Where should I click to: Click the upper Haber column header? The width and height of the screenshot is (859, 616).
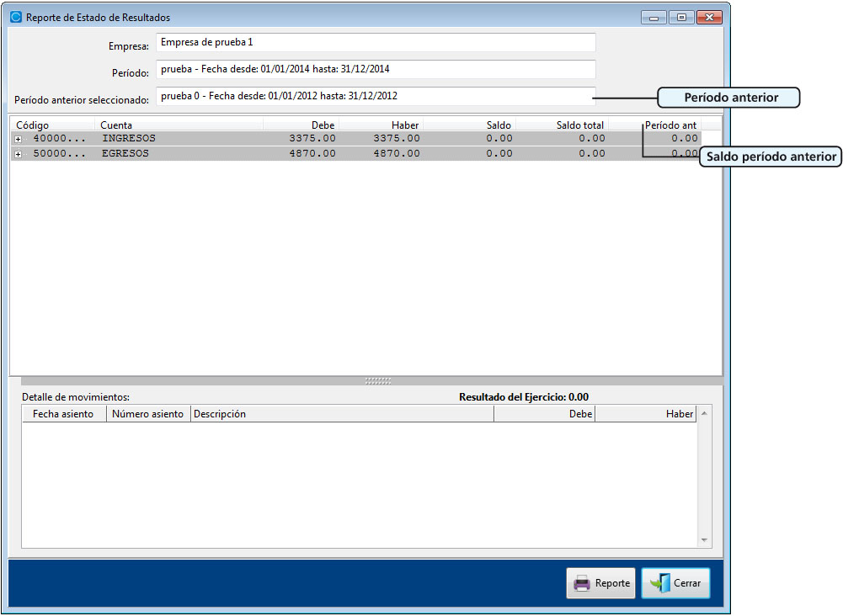click(381, 125)
